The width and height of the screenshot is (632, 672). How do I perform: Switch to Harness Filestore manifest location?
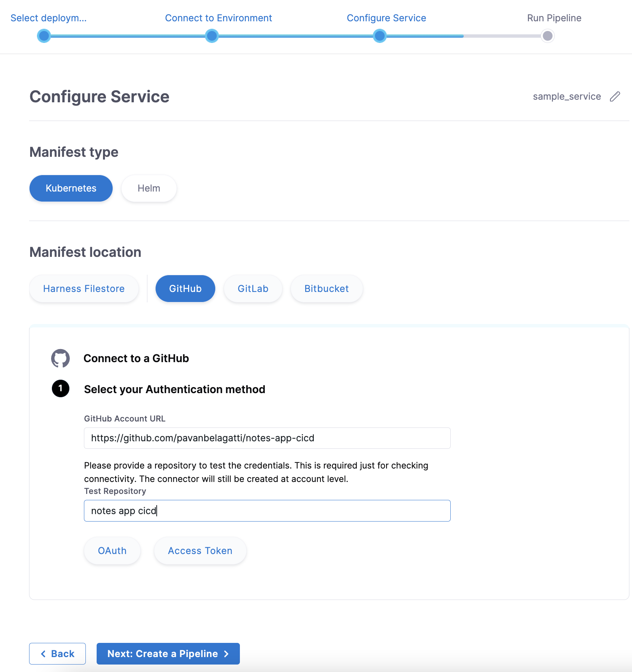coord(84,288)
